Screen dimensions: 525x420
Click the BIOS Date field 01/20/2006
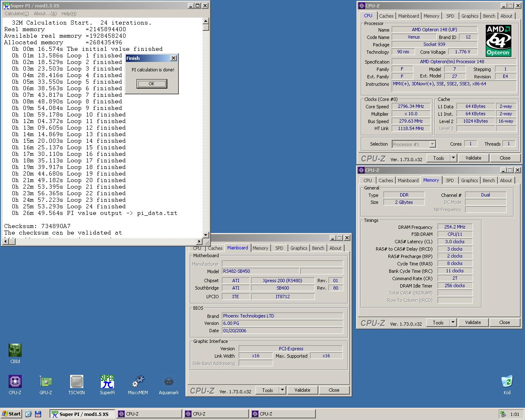pos(282,331)
